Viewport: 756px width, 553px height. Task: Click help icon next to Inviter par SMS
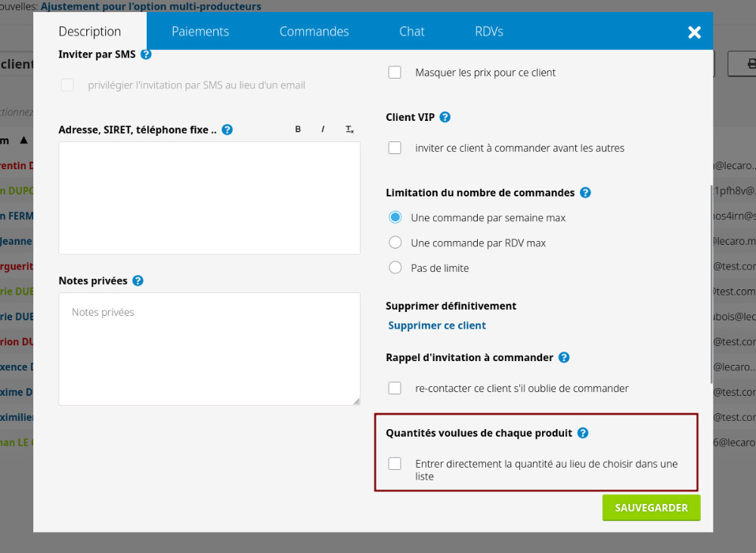(x=146, y=54)
